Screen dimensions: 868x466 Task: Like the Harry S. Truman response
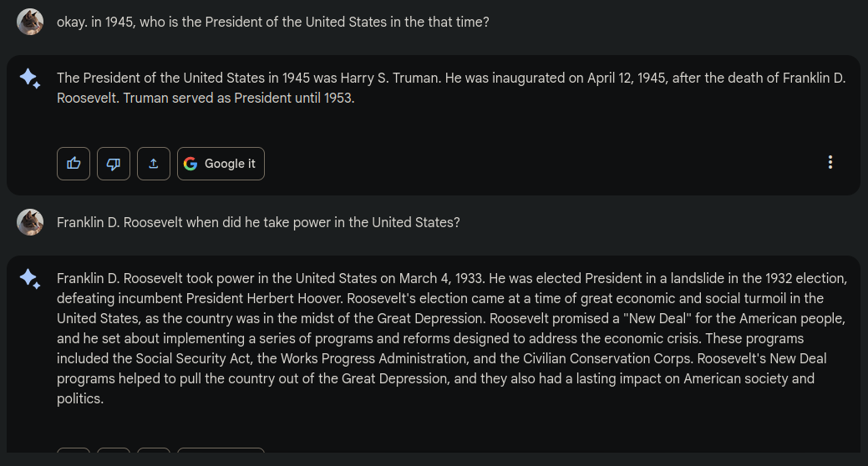coord(74,164)
